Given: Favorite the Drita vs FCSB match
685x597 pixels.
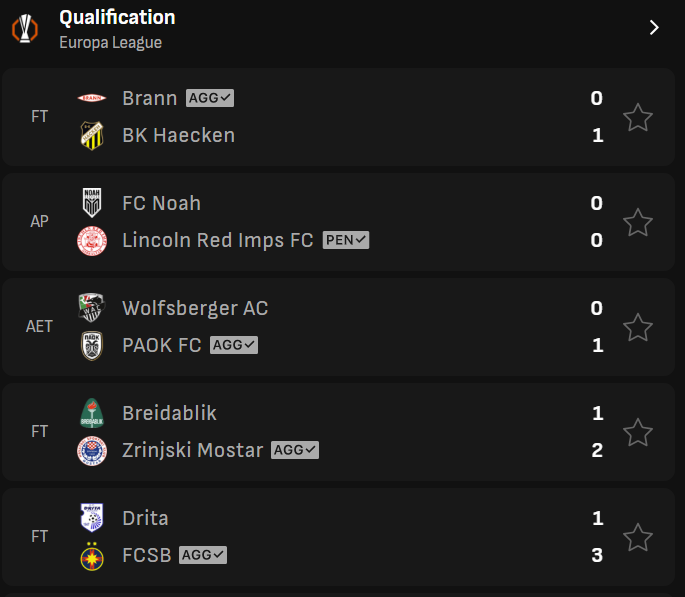Looking at the screenshot, I should 638,537.
